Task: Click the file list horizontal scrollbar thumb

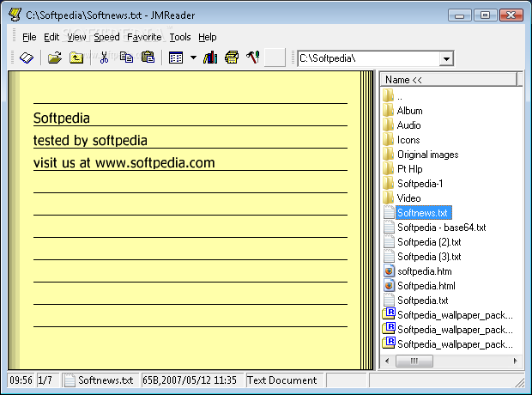Action: (x=414, y=361)
